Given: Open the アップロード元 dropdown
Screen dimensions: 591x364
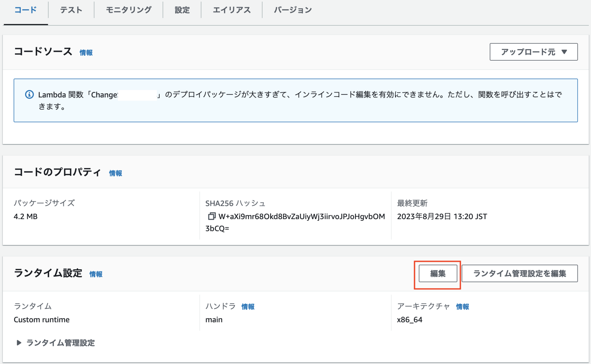Looking at the screenshot, I should [x=534, y=52].
